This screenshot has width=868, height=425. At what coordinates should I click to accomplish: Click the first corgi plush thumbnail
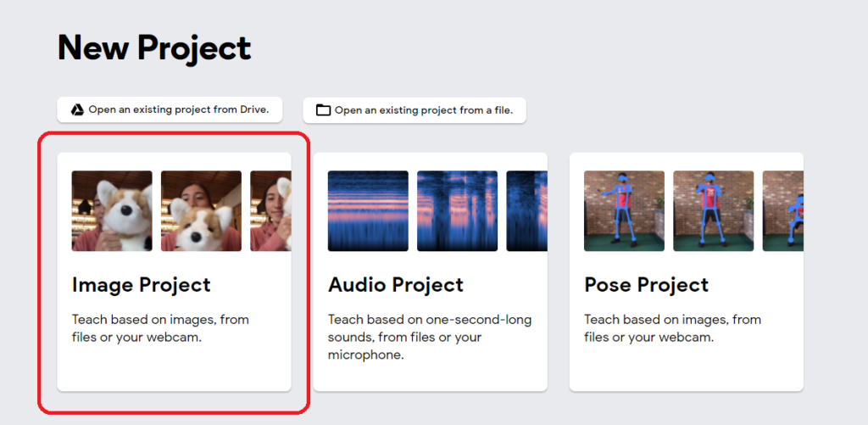(112, 211)
